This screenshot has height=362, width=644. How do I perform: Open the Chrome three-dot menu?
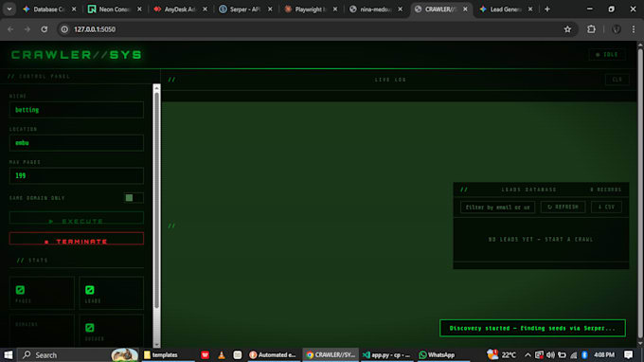pos(633,29)
